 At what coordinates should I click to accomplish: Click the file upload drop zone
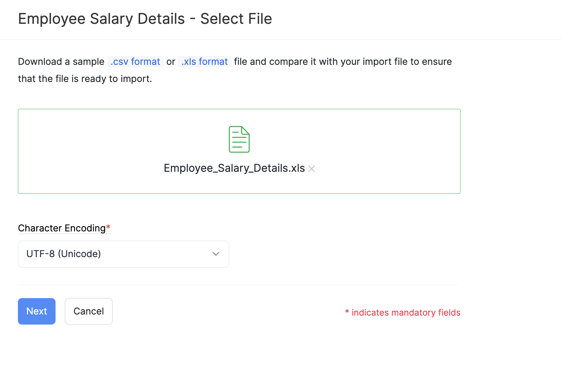(239, 151)
